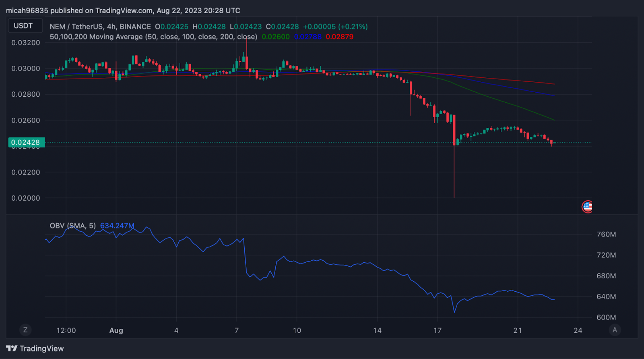Click the 760M OBV axis label

pyautogui.click(x=606, y=234)
